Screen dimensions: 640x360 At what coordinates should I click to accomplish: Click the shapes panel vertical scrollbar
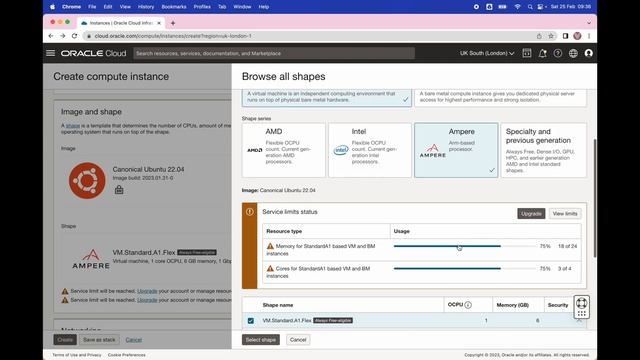(x=595, y=198)
